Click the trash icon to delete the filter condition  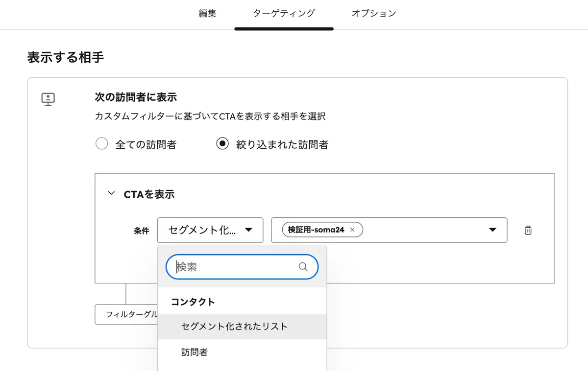pyautogui.click(x=528, y=230)
